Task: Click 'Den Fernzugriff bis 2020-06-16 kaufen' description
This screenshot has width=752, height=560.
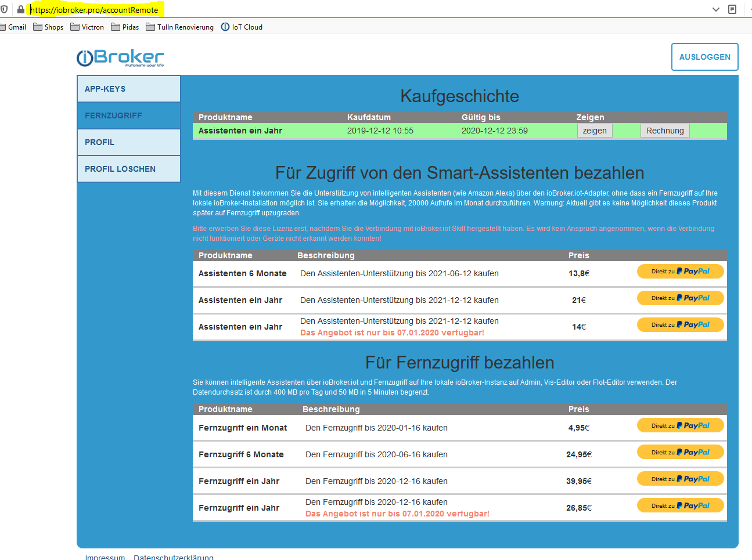Action: point(376,454)
